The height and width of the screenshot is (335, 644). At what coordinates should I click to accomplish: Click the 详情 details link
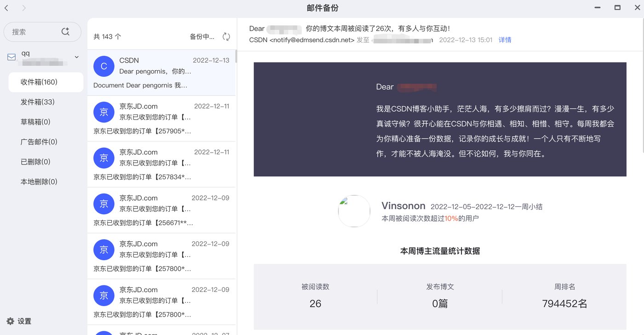coord(505,40)
